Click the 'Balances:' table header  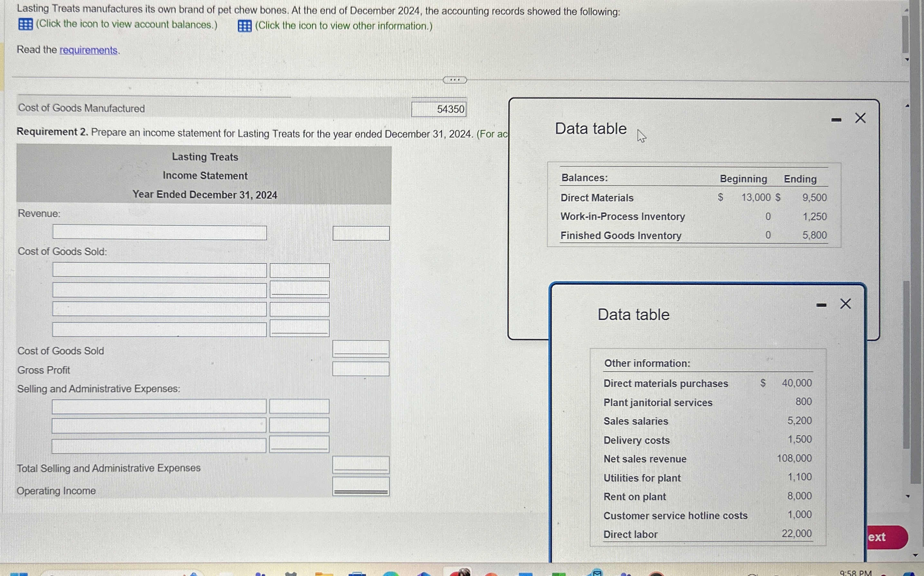tap(584, 178)
